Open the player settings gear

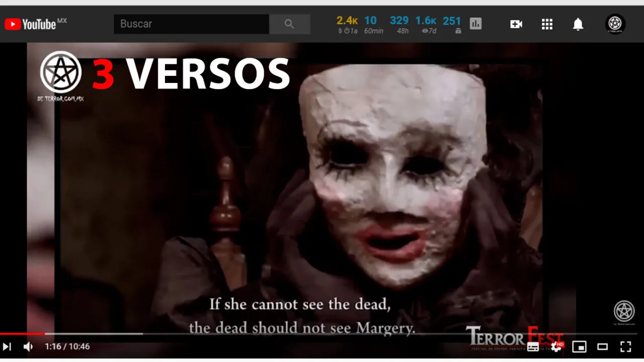coord(556,346)
